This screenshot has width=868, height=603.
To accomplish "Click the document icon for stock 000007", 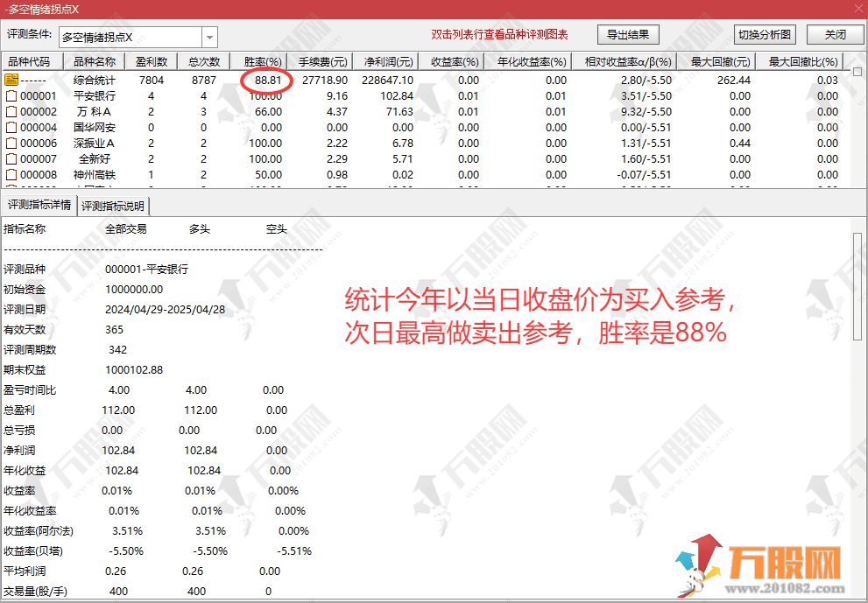I will [11, 158].
